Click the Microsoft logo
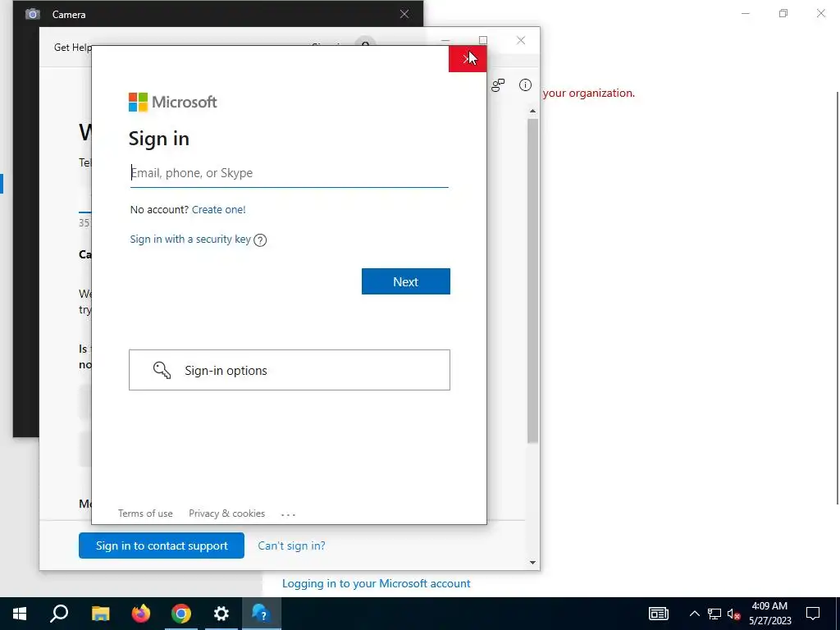This screenshot has width=840, height=630. pyautogui.click(x=172, y=102)
